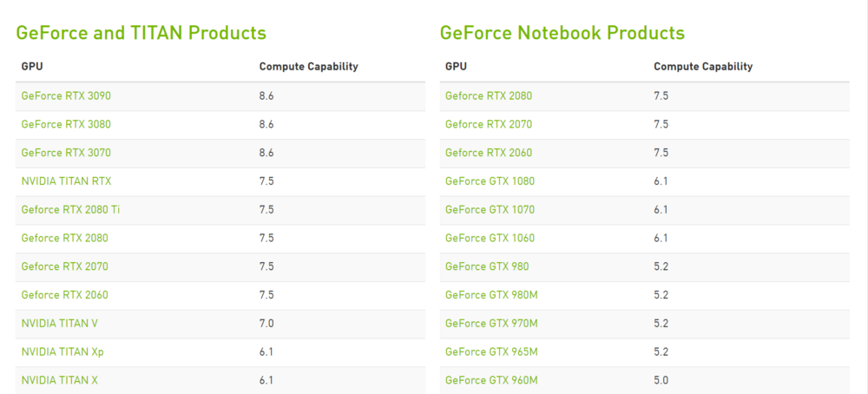Click the GeForce and TITAN Products heading
The width and height of the screenshot is (868, 394).
pyautogui.click(x=141, y=33)
